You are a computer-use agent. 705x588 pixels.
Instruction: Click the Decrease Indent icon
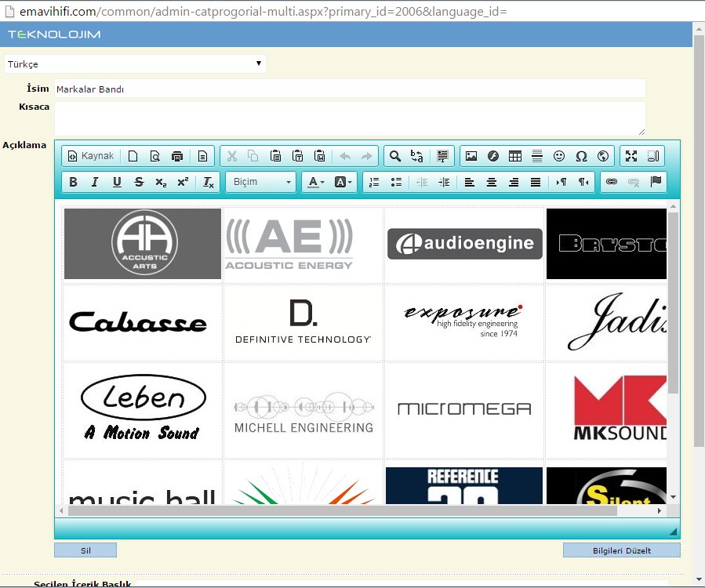click(422, 182)
